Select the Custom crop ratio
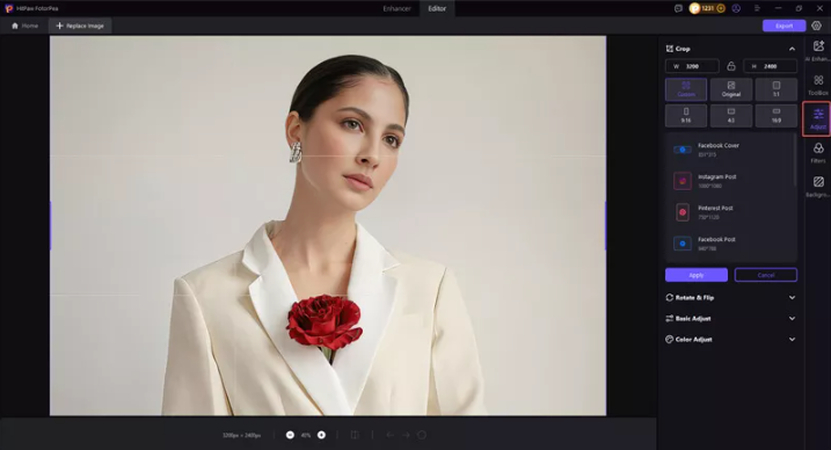This screenshot has height=450, width=831. pos(686,89)
